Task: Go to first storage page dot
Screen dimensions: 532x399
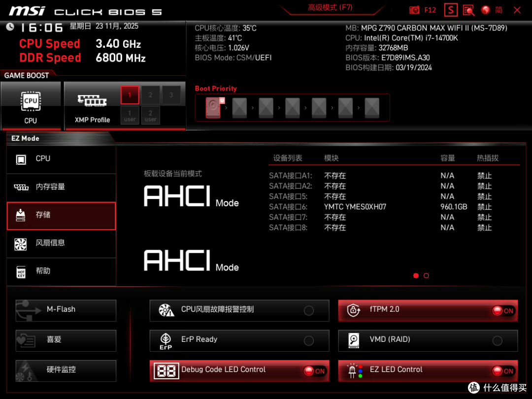Action: (416, 275)
